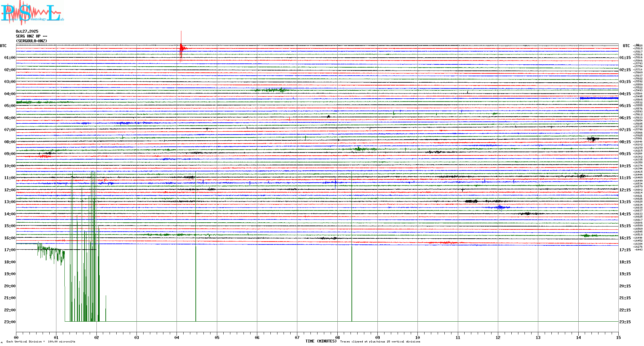The image size is (644, 346).
Task: Click the minute 04 tick label on bottom axis
Action: 177,337
